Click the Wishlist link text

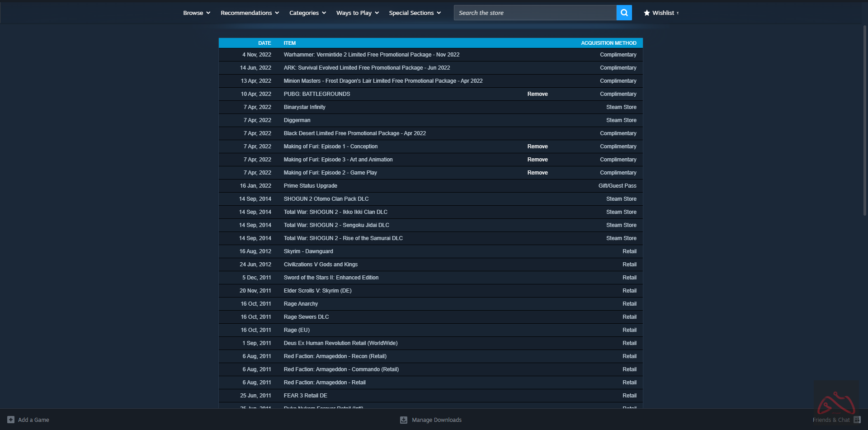[663, 13]
